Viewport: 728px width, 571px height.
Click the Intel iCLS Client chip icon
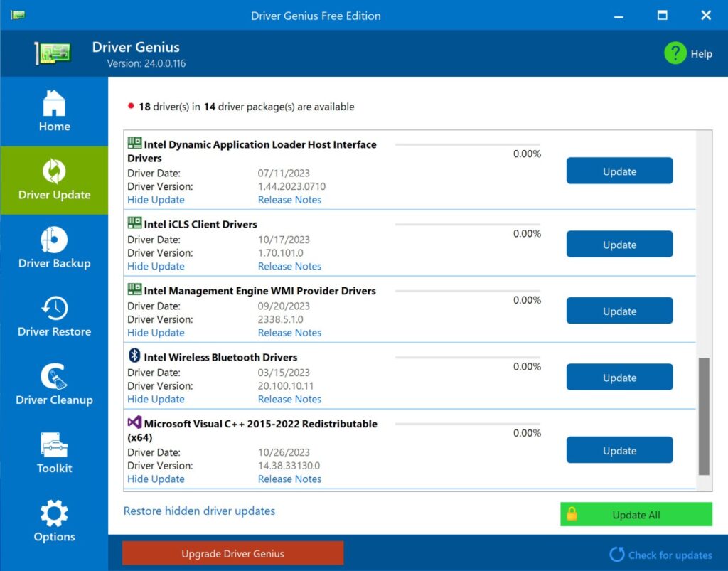point(134,223)
